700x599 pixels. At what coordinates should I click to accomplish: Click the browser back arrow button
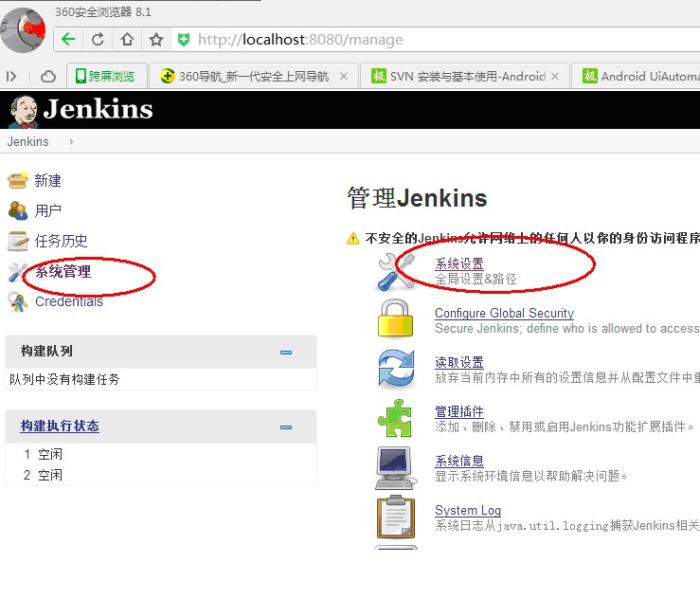tap(68, 39)
